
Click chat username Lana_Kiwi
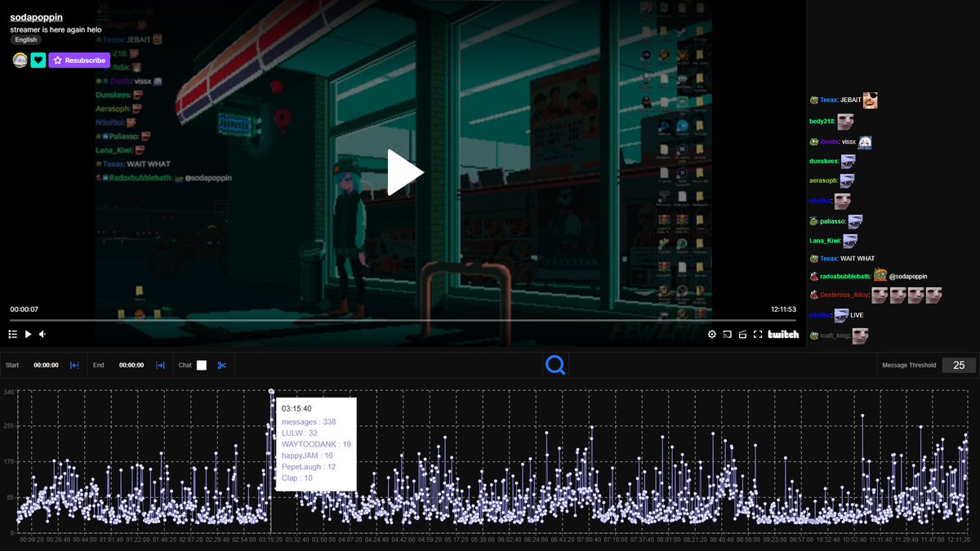tap(825, 240)
